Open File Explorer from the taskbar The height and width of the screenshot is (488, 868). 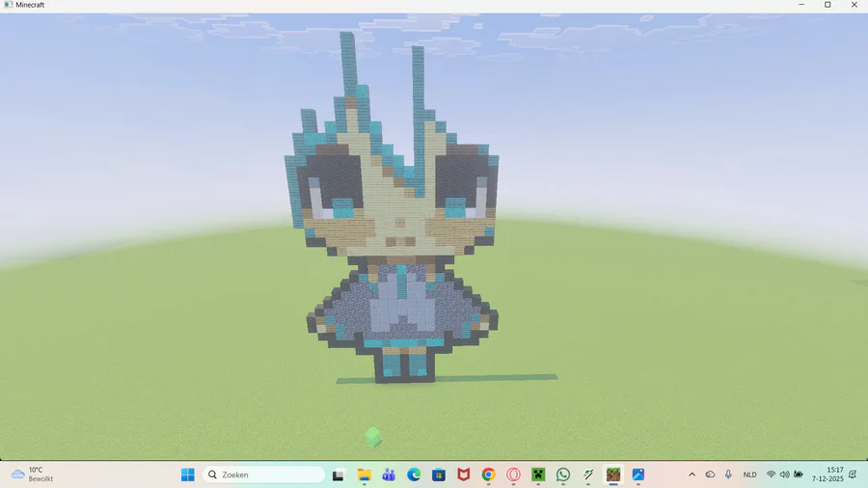(364, 474)
